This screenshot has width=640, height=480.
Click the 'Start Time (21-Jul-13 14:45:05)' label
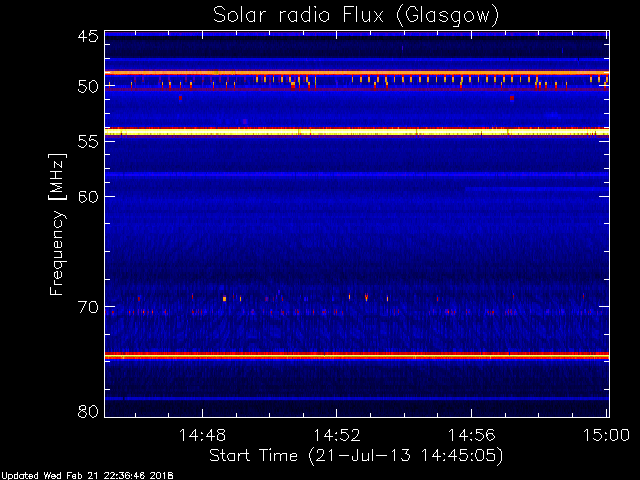pos(356,456)
